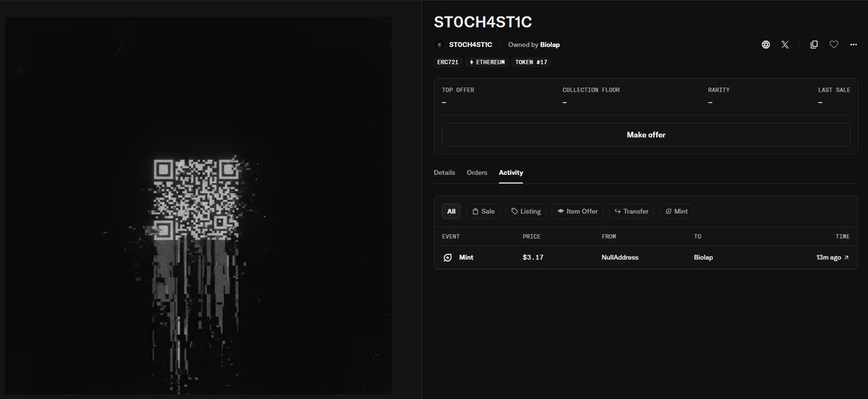Switch to the Orders tab
868x399 pixels.
tap(477, 173)
